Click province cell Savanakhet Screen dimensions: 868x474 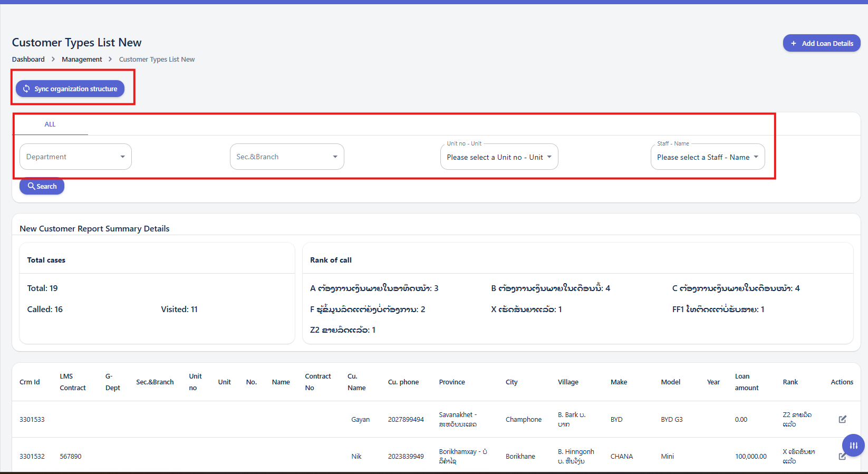(458, 420)
